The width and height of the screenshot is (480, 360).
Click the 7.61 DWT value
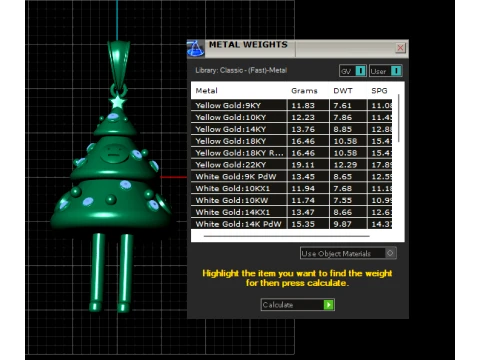click(x=343, y=105)
